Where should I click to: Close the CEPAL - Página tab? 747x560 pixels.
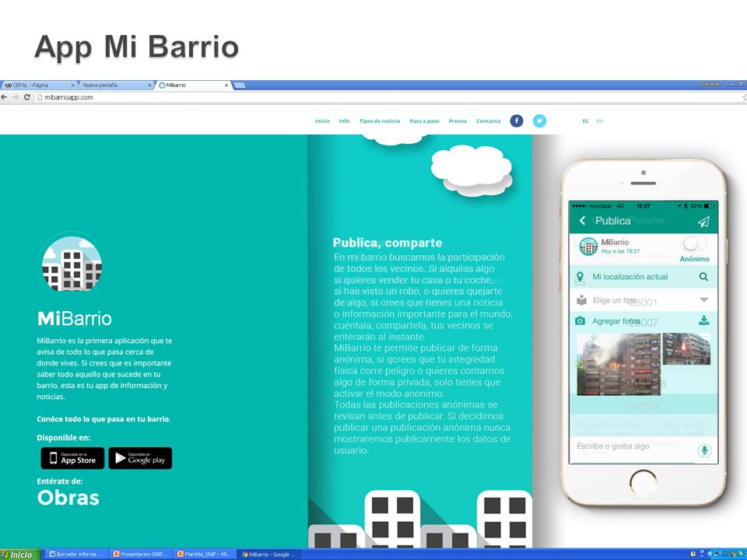pos(73,86)
